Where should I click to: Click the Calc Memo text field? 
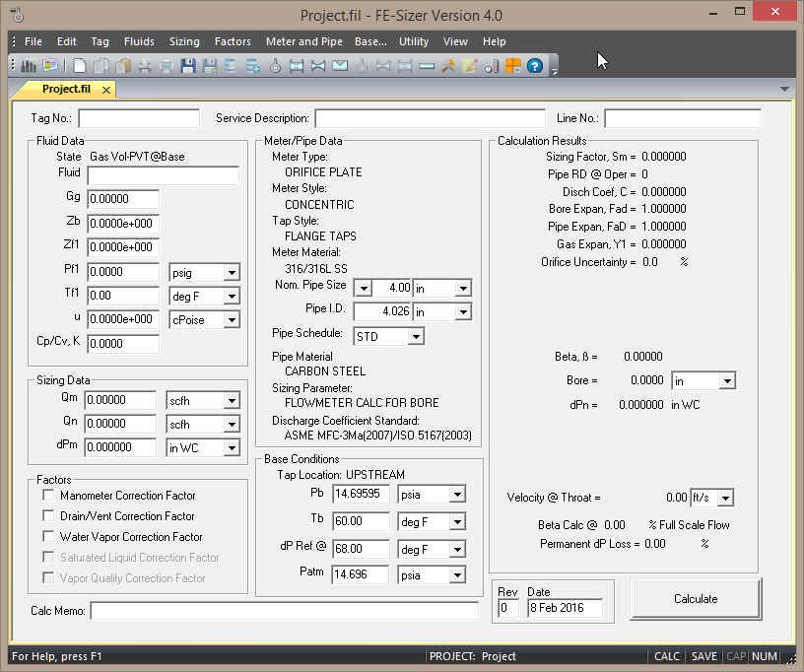[x=285, y=611]
